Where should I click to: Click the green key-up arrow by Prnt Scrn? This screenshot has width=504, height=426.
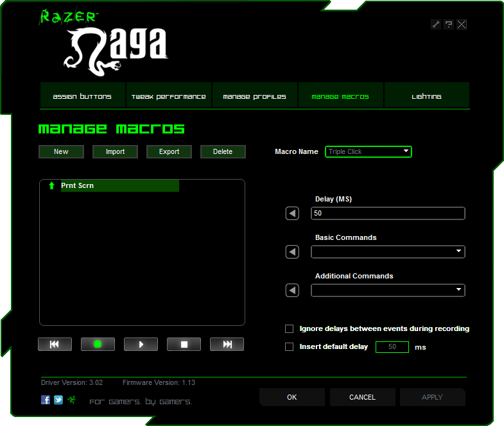pos(51,185)
